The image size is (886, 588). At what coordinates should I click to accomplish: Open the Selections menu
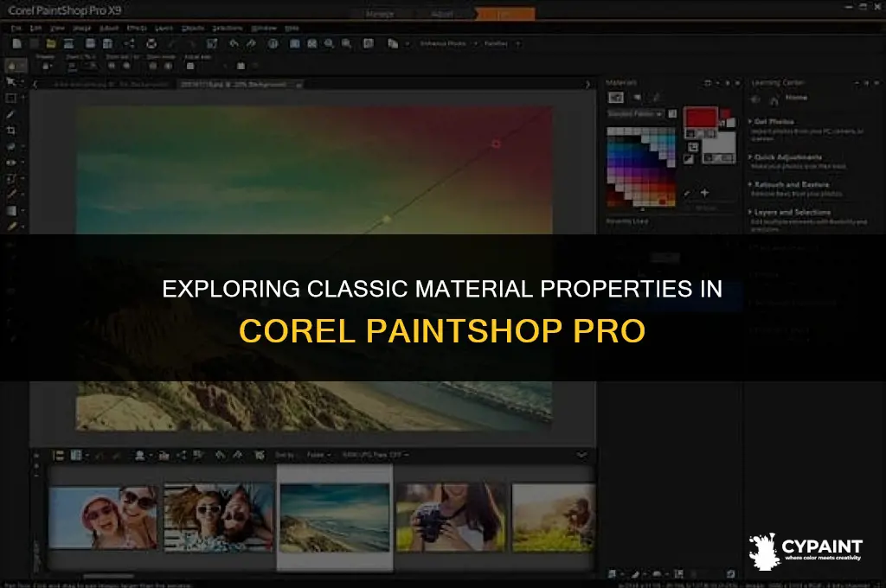tap(228, 29)
